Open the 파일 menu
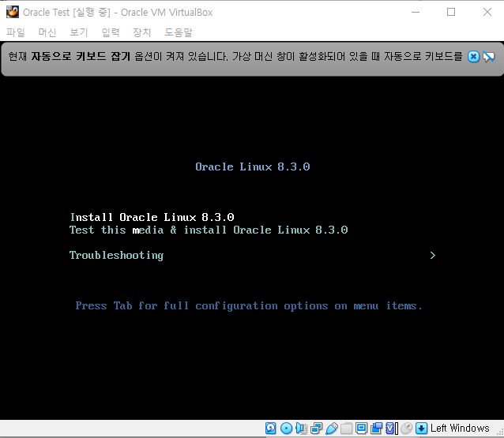504x438 pixels. click(x=16, y=32)
